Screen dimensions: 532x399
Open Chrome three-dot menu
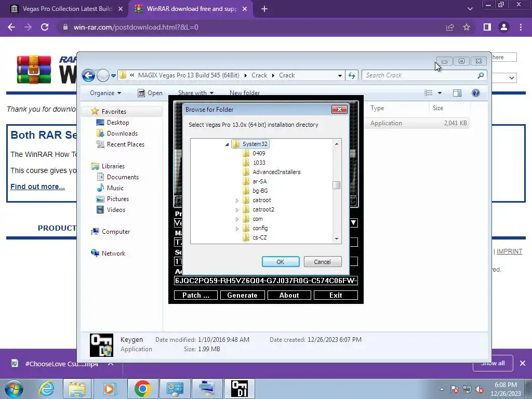[521, 27]
